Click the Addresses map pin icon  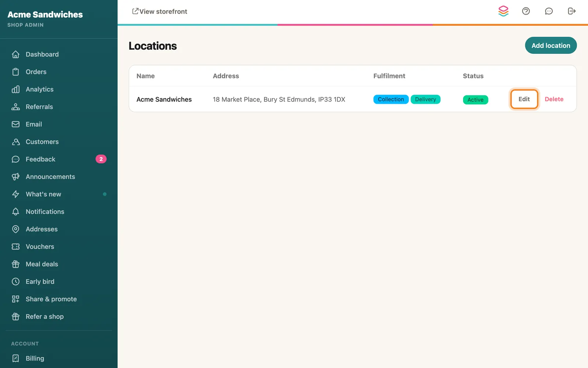[x=15, y=229]
